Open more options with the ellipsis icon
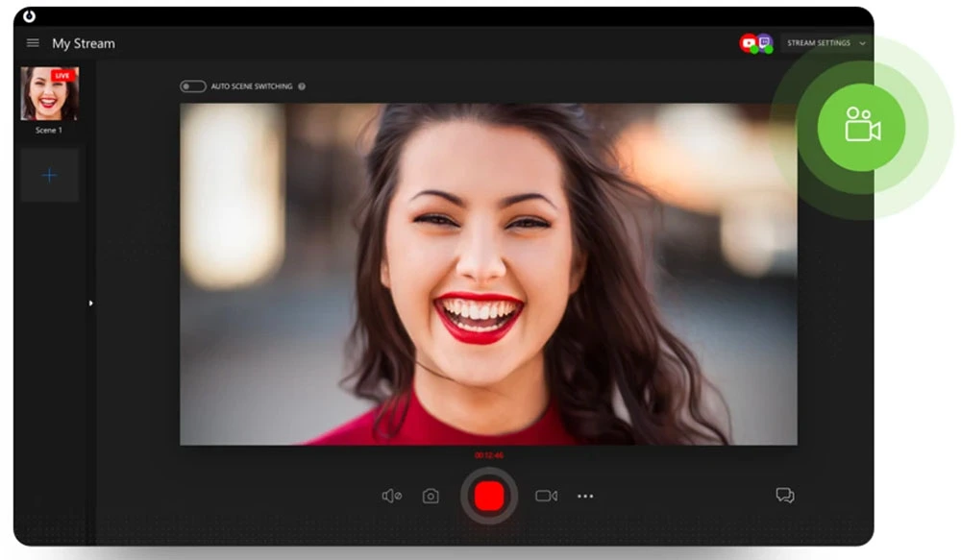Screen dimensions: 961x560 coord(585,496)
